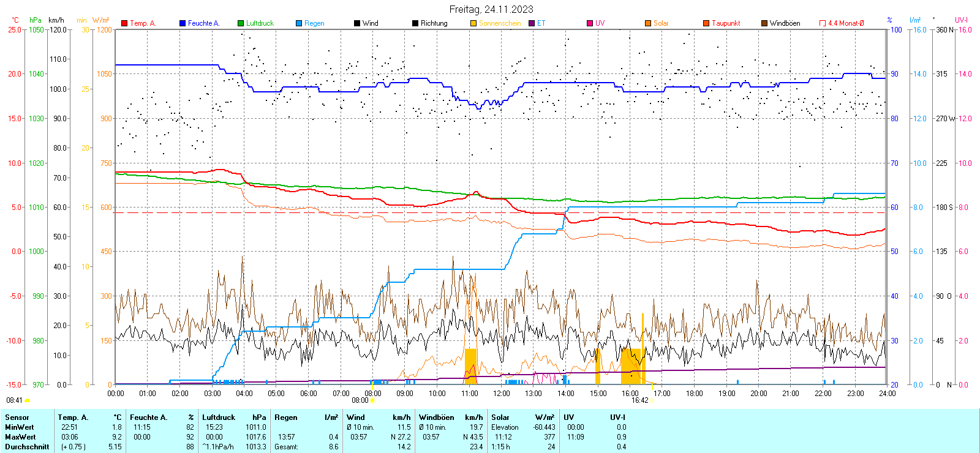This screenshot has height=453, width=980.
Task: Click the red Temp. A. legend swatch
Action: pyautogui.click(x=124, y=23)
